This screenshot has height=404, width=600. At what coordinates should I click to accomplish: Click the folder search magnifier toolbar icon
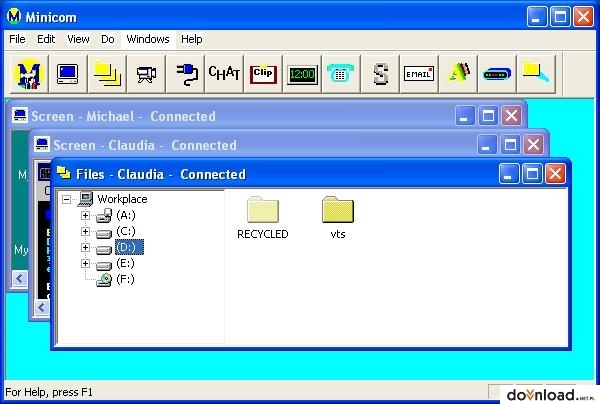coord(536,74)
